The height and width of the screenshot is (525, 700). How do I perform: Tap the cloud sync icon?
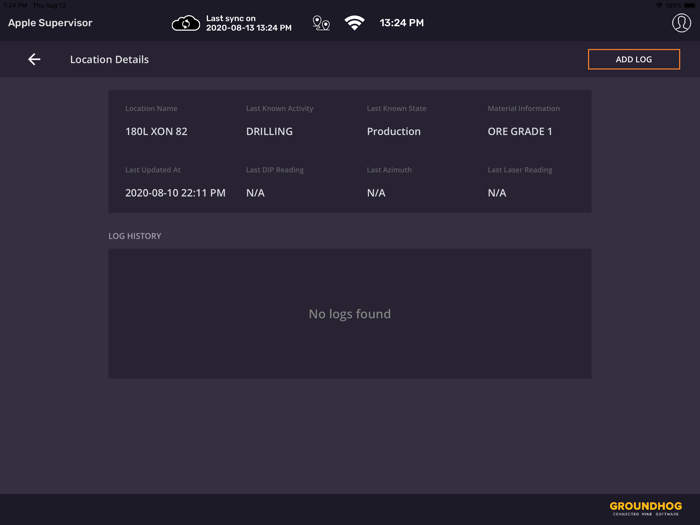(186, 23)
